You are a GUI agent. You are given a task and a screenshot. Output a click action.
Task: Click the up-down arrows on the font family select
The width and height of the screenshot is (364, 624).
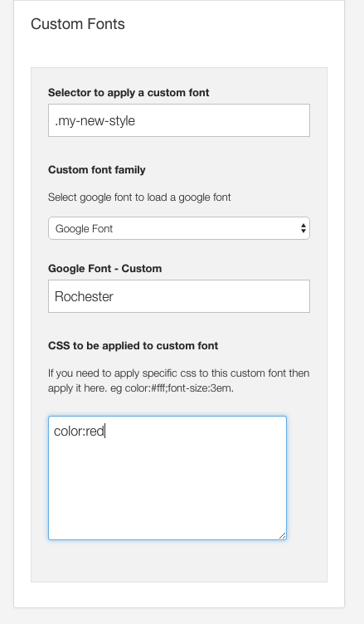pos(303,228)
